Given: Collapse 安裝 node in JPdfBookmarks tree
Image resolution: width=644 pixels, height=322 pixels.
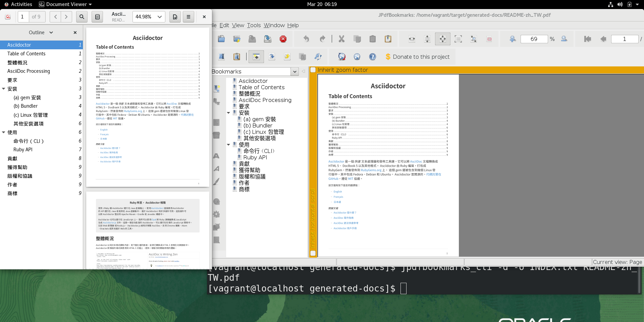Looking at the screenshot, I should pos(228,113).
